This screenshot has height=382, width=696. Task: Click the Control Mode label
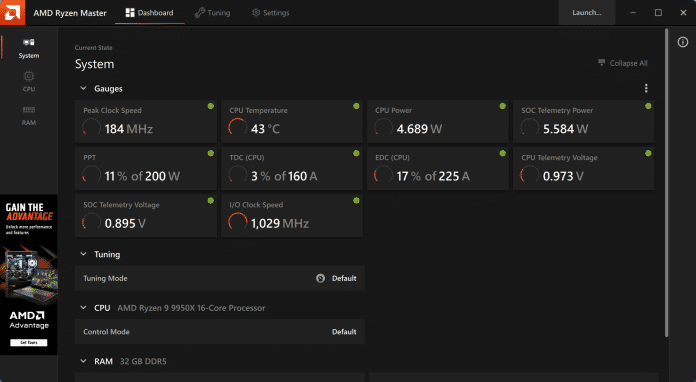107,332
